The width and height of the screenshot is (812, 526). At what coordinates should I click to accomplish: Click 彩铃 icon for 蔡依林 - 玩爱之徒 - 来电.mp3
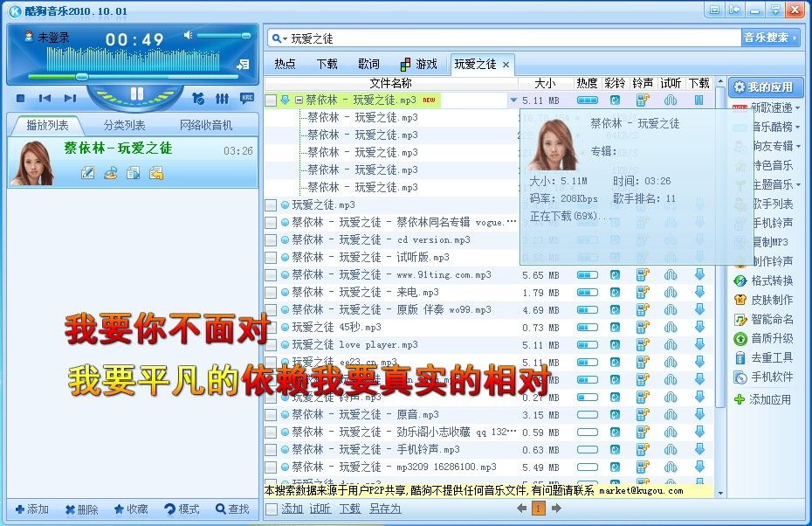pos(615,293)
